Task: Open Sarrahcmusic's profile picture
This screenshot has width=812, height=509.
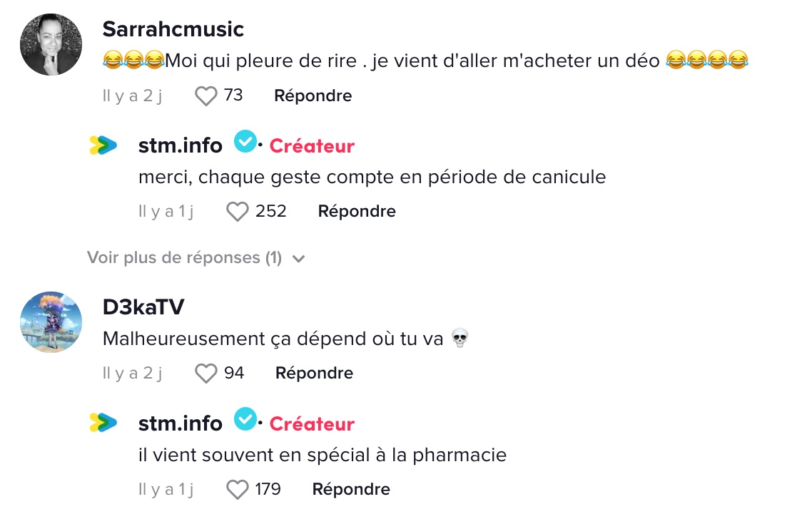Action: coord(51,44)
